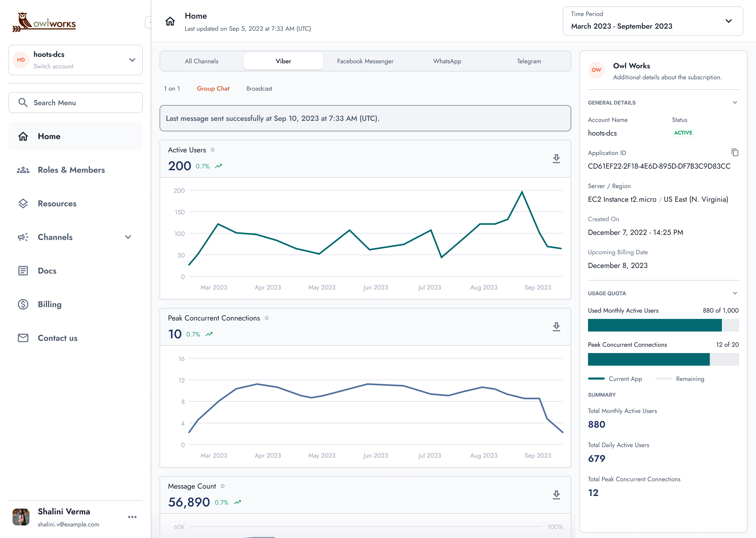Open the Billing page
The image size is (756, 538).
coord(49,304)
